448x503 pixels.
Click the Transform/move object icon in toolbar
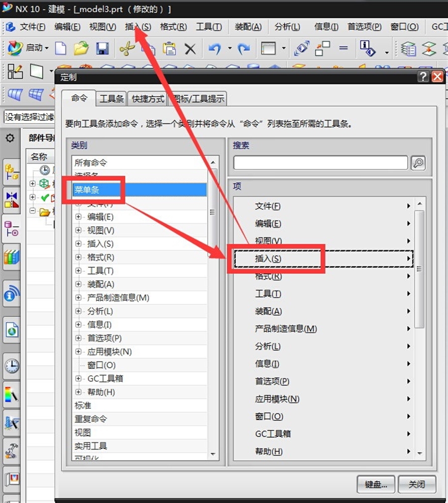[302, 48]
